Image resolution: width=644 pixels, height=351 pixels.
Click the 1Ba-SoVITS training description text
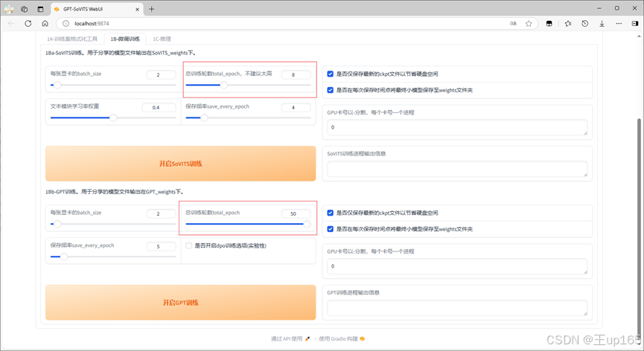point(121,53)
